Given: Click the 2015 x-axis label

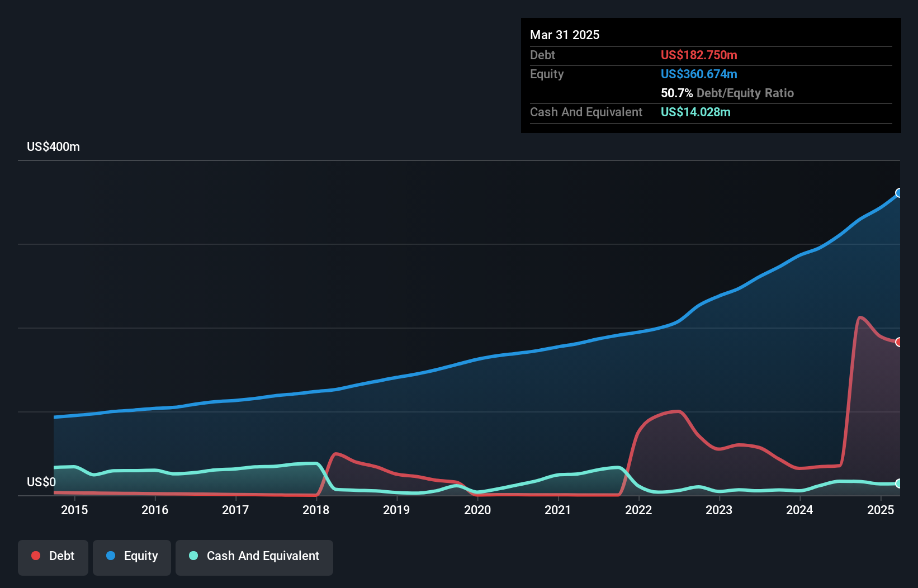Looking at the screenshot, I should coord(74,510).
